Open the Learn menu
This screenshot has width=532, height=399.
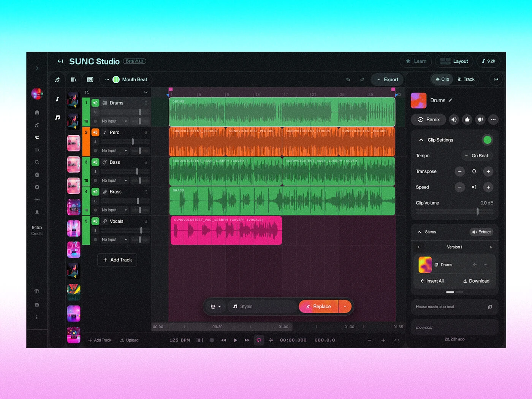pos(416,61)
